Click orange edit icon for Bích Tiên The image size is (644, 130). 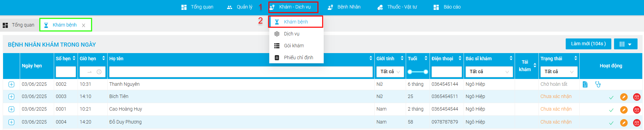point(624,97)
